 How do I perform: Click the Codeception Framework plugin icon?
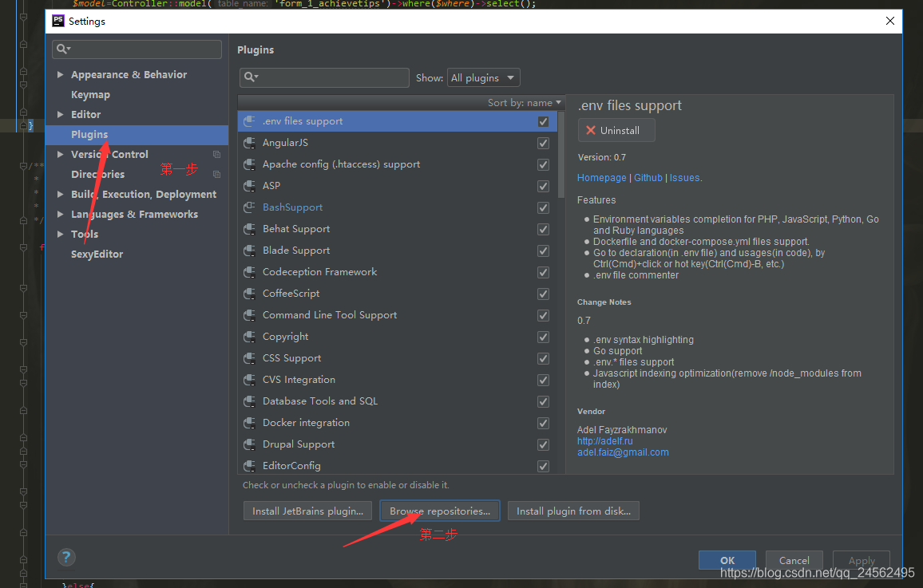250,271
